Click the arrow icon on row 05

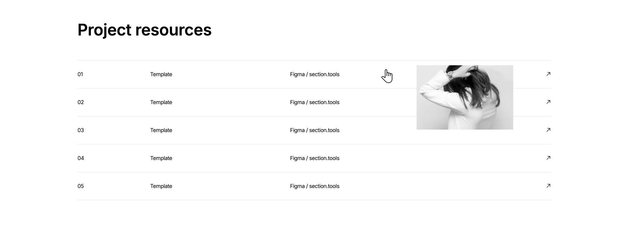pyautogui.click(x=548, y=185)
